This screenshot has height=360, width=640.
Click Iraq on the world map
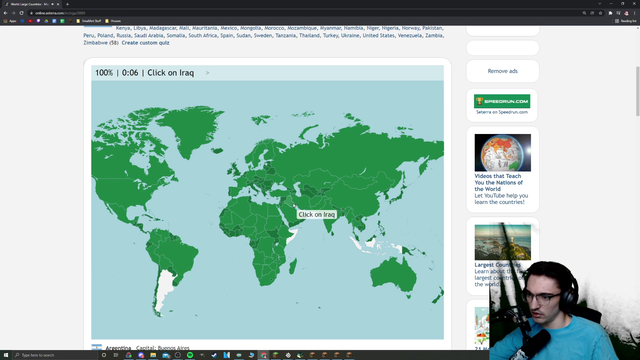(290, 202)
